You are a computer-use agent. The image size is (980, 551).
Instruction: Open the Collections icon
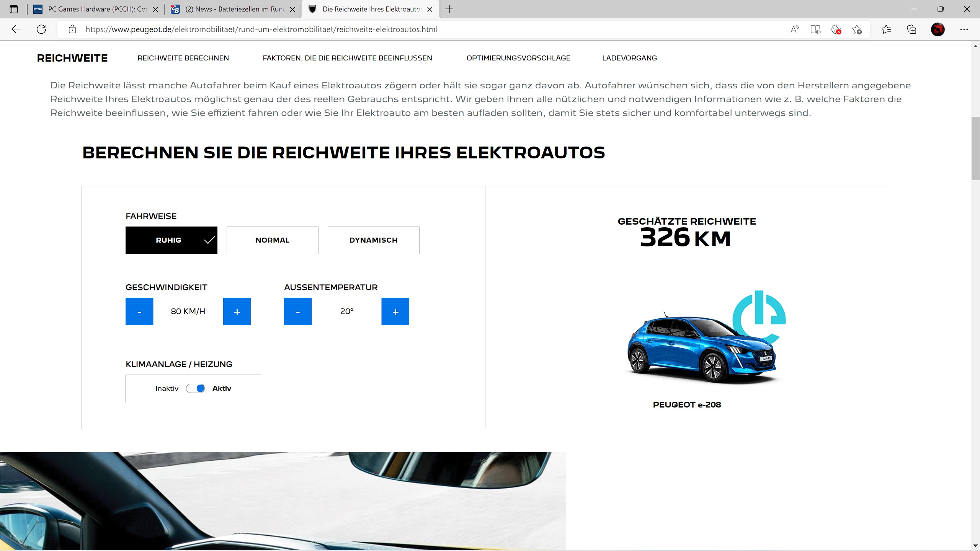click(911, 29)
